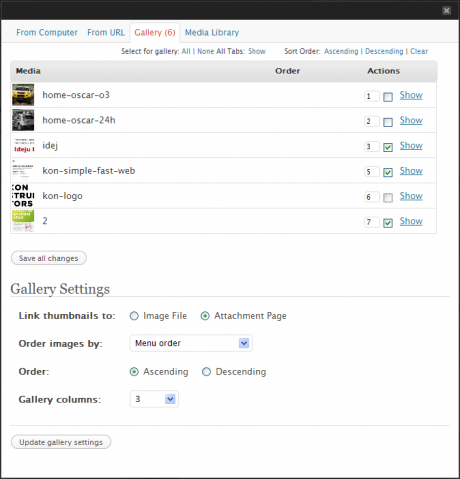This screenshot has height=479, width=460.
Task: Check the kon-logo checkbox
Action: click(388, 198)
